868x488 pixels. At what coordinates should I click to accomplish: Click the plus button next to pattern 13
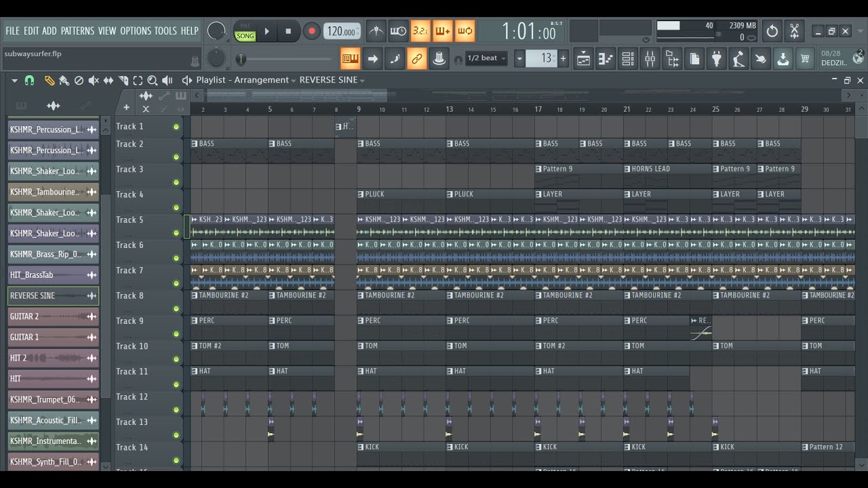coord(563,59)
